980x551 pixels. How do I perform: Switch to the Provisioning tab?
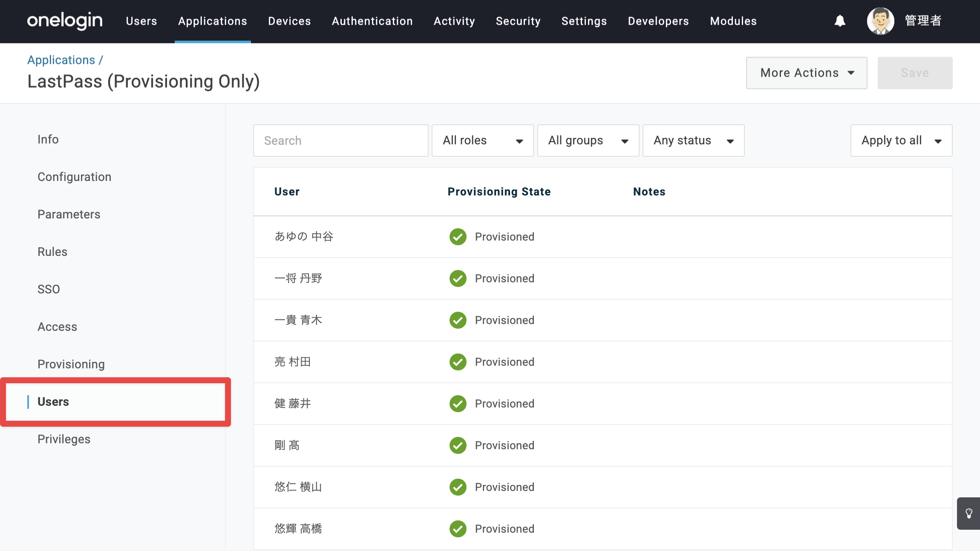(71, 364)
